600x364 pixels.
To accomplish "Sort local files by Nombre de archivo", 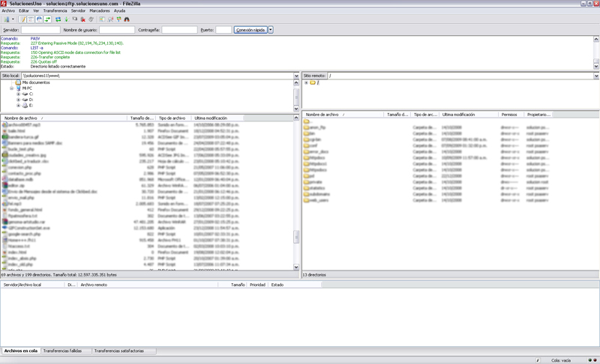I will (64, 118).
